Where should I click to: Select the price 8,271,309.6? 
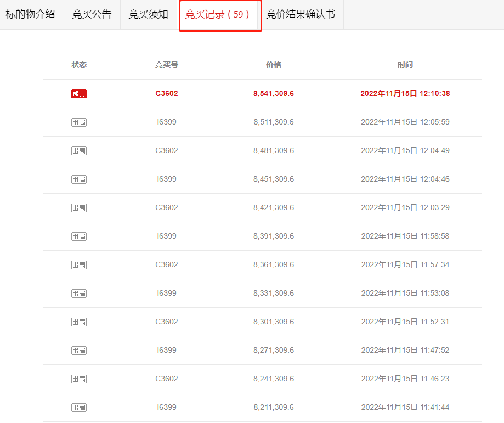(x=274, y=350)
